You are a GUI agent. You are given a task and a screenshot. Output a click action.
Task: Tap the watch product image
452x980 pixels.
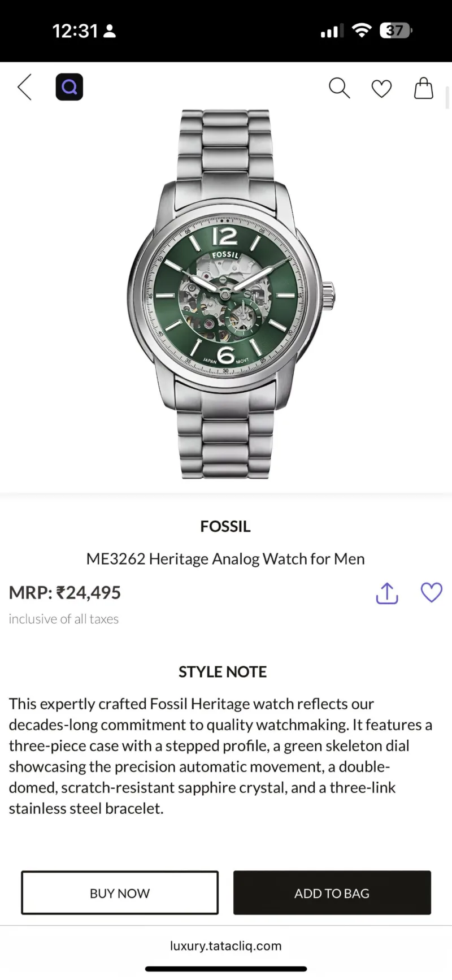[x=226, y=294]
